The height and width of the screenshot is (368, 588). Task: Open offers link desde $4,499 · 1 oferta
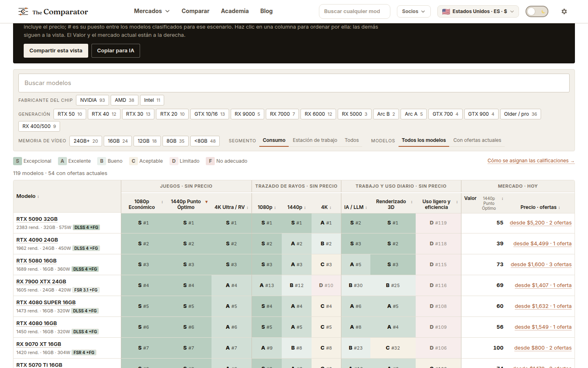click(x=542, y=244)
